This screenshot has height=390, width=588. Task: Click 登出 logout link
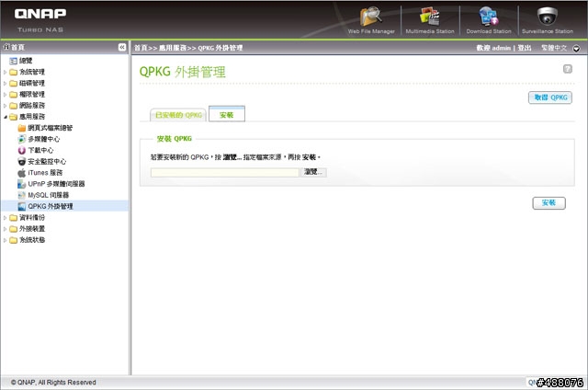pyautogui.click(x=525, y=48)
